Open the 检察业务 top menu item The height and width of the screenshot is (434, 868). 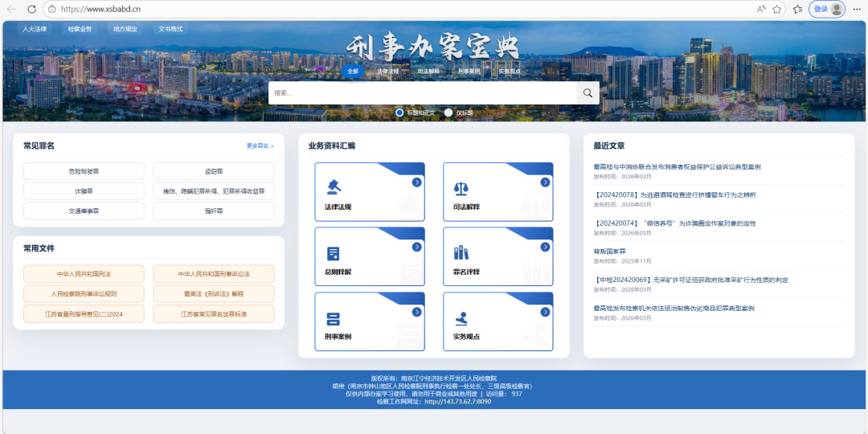[x=80, y=29]
